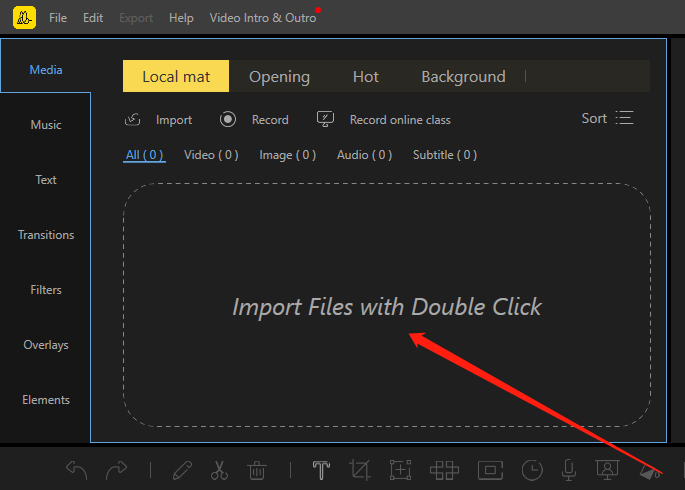Select the text T tool in toolbar
685x490 pixels.
(x=321, y=470)
